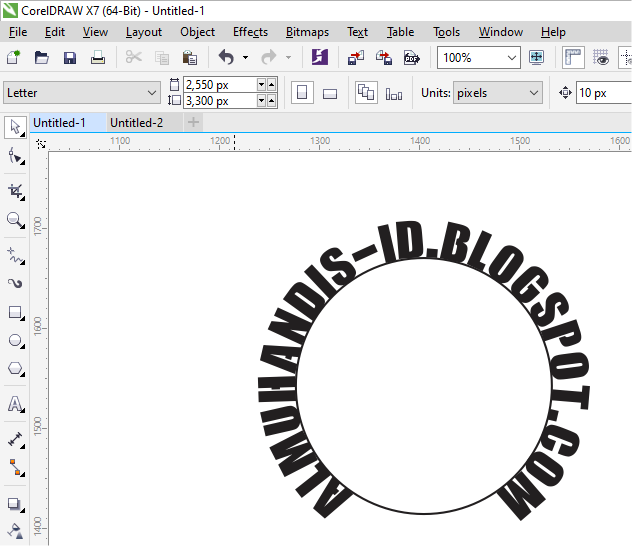Undo the last action with the Undo arrow
The width and height of the screenshot is (632, 546).
[226, 58]
